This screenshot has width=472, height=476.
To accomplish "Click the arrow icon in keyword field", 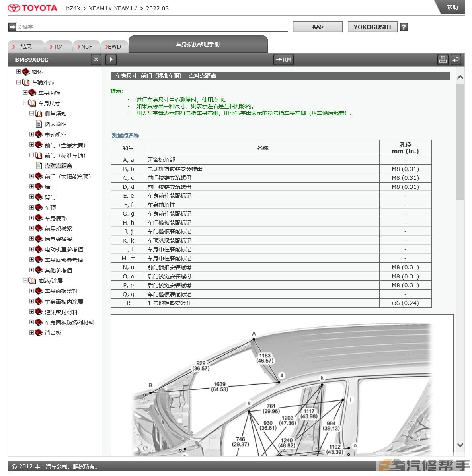I will click(x=12, y=27).
